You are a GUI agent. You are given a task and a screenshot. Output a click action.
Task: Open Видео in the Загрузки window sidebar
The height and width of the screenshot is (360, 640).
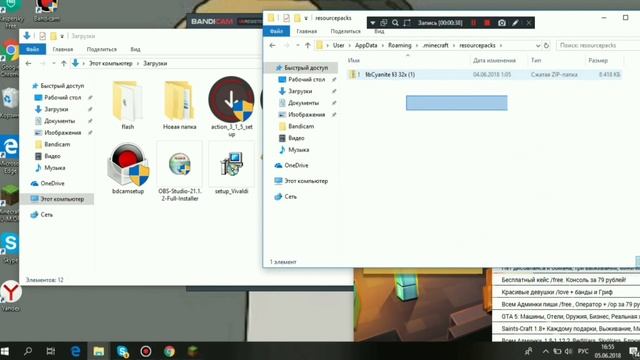point(52,156)
